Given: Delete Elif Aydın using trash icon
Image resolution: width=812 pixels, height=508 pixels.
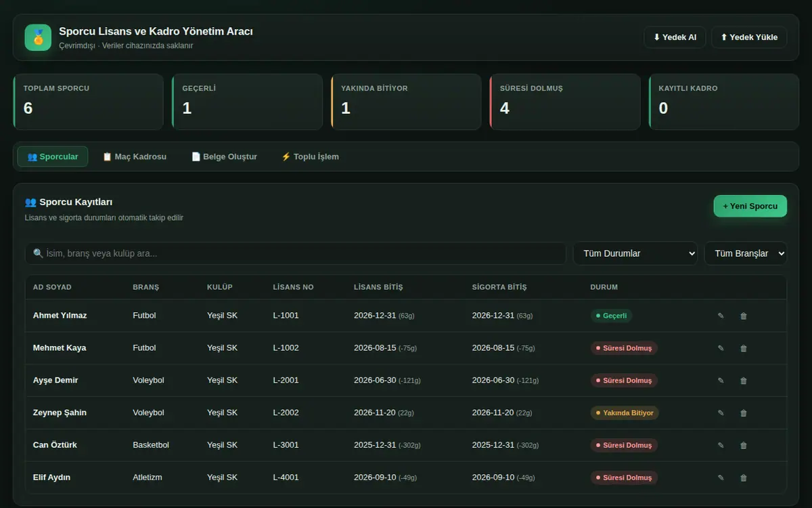Looking at the screenshot, I should pos(744,478).
